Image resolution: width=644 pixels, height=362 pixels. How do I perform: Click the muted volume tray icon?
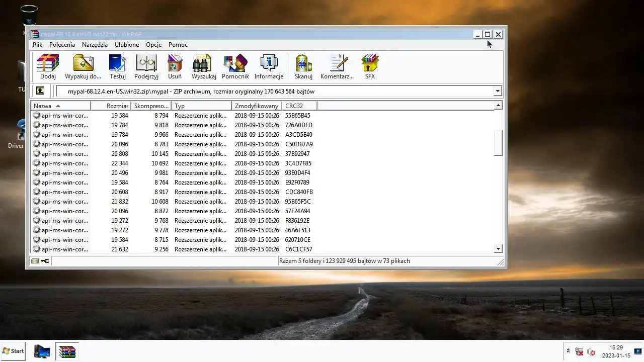[x=591, y=351]
